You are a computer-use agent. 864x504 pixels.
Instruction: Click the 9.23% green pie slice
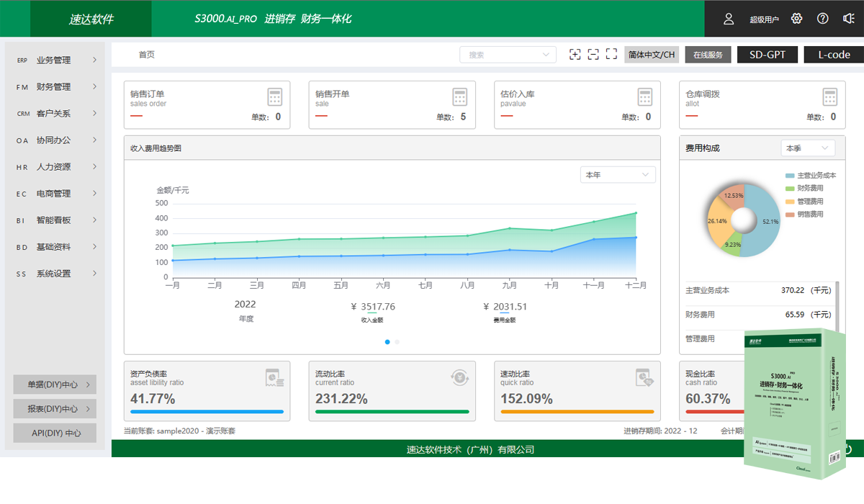[x=732, y=243]
